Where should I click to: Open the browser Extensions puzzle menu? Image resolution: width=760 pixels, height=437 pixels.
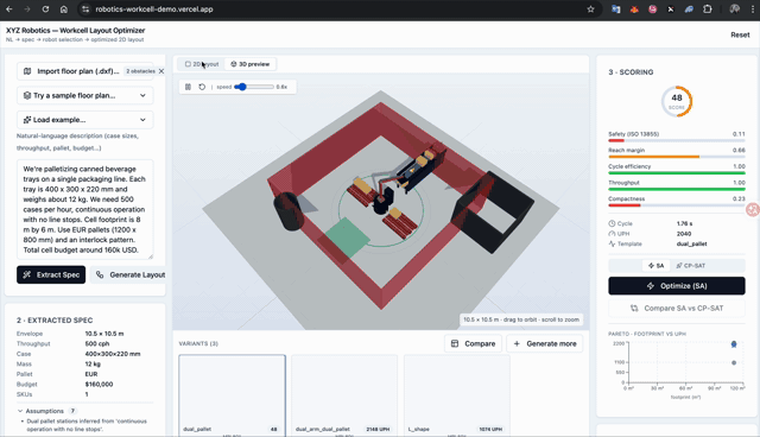pyautogui.click(x=707, y=9)
